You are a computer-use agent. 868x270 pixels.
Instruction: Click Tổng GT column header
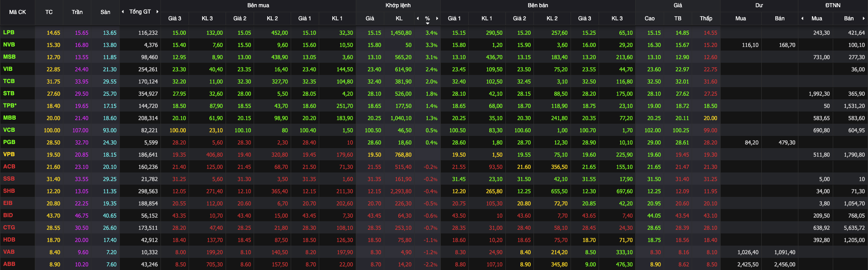tap(140, 12)
